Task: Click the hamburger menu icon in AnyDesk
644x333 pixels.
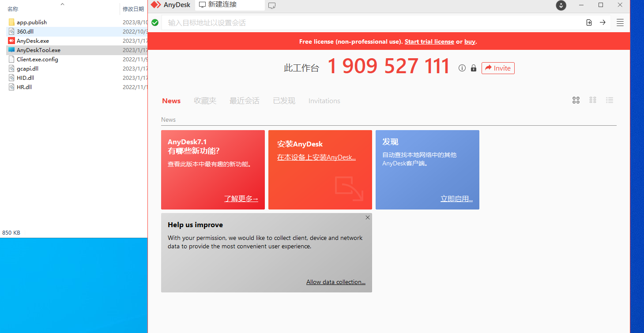Action: tap(620, 22)
